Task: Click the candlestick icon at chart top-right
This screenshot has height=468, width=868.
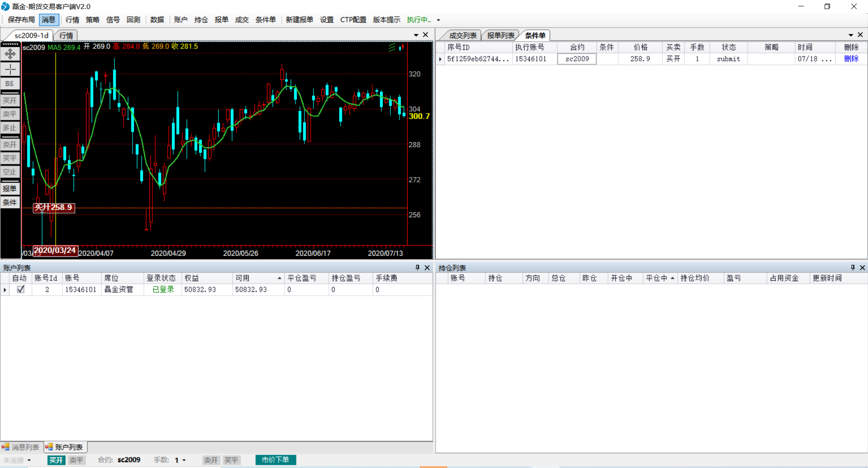Action: coord(401,47)
